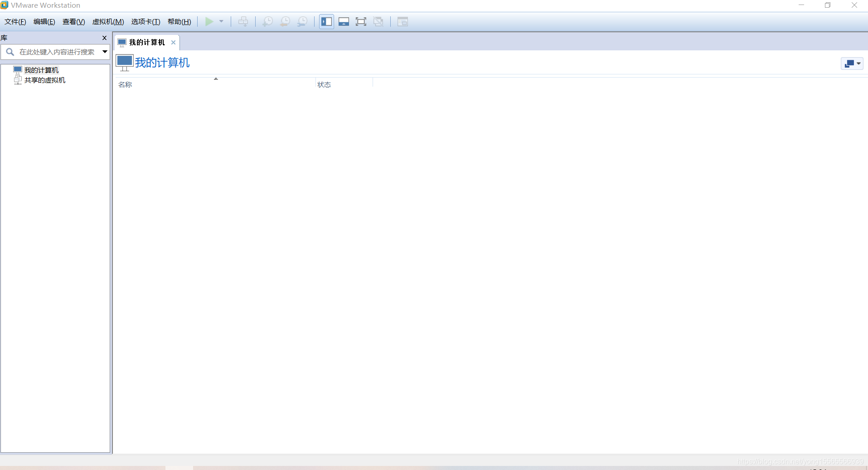Click the console view toolbar icon
The width and height of the screenshot is (868, 470).
click(402, 22)
